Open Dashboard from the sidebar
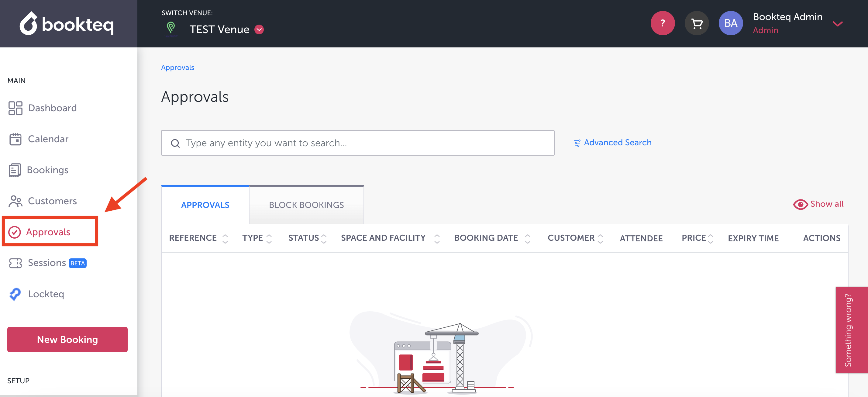 point(52,108)
